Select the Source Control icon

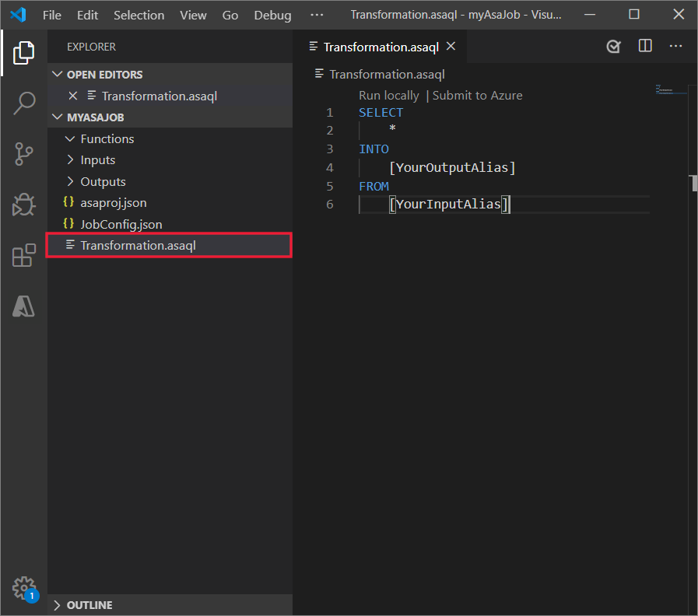(23, 154)
